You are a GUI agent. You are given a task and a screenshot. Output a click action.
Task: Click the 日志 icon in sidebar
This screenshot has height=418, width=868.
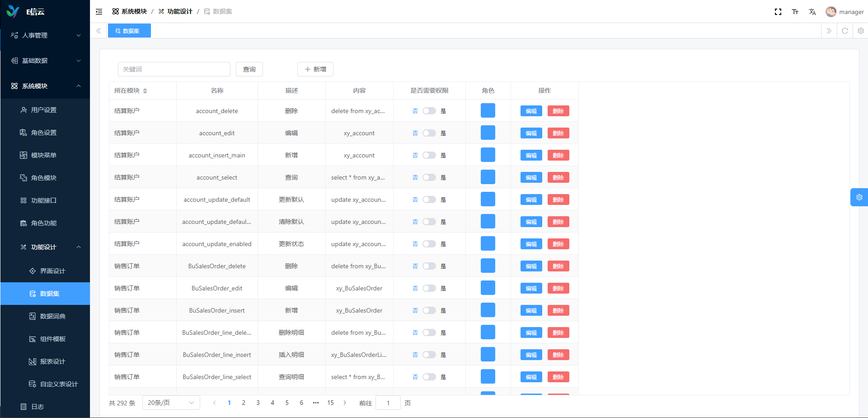pos(23,407)
